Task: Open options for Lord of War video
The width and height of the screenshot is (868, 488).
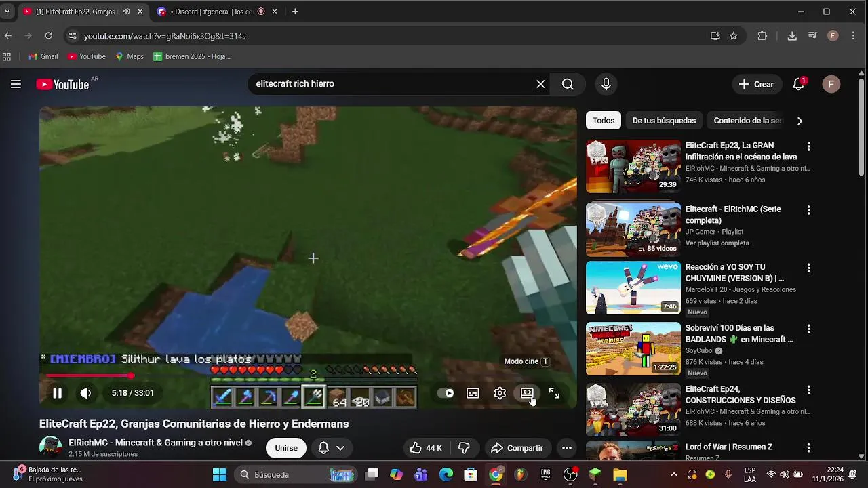Action: pos(808,449)
